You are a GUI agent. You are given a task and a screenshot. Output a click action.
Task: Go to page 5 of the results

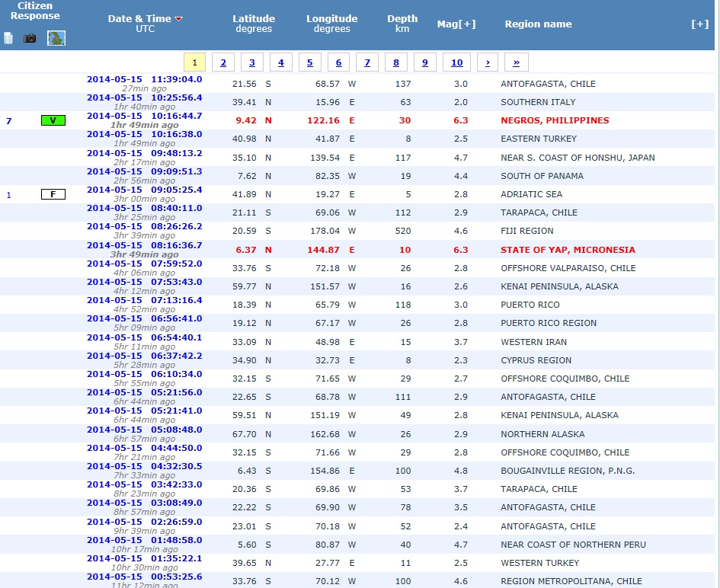(x=310, y=62)
